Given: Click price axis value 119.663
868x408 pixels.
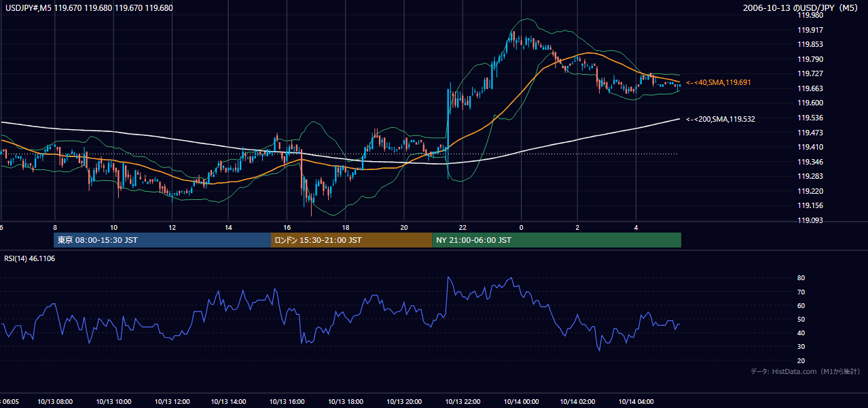Looking at the screenshot, I should pos(810,88).
